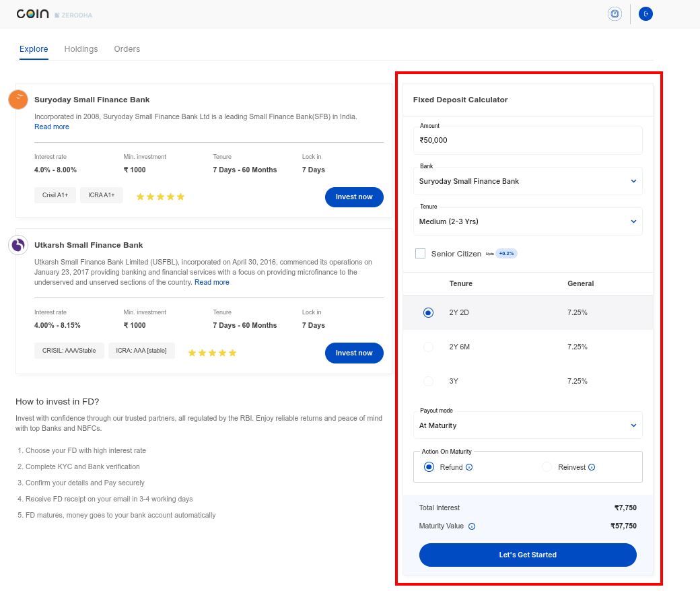This screenshot has height=591, width=700.
Task: Click the Suryoday Small Finance Bank logo
Action: coord(18,100)
